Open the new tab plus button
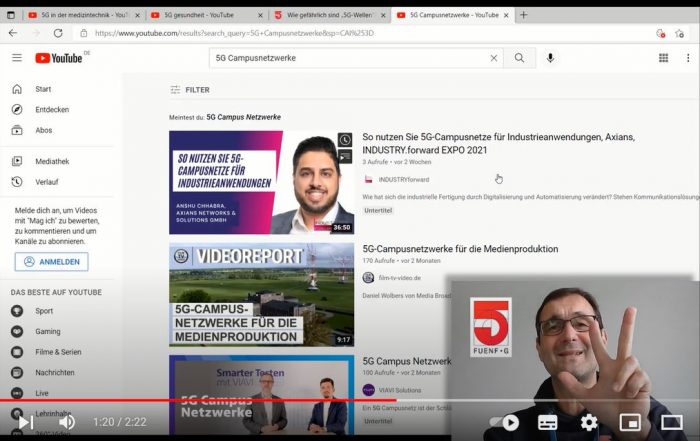 (523, 15)
